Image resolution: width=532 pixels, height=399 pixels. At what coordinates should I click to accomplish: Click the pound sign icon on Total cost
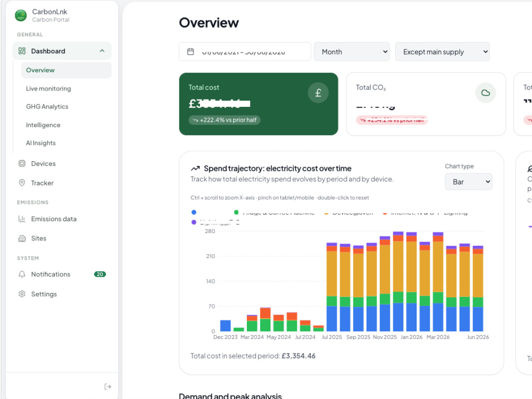[x=318, y=93]
